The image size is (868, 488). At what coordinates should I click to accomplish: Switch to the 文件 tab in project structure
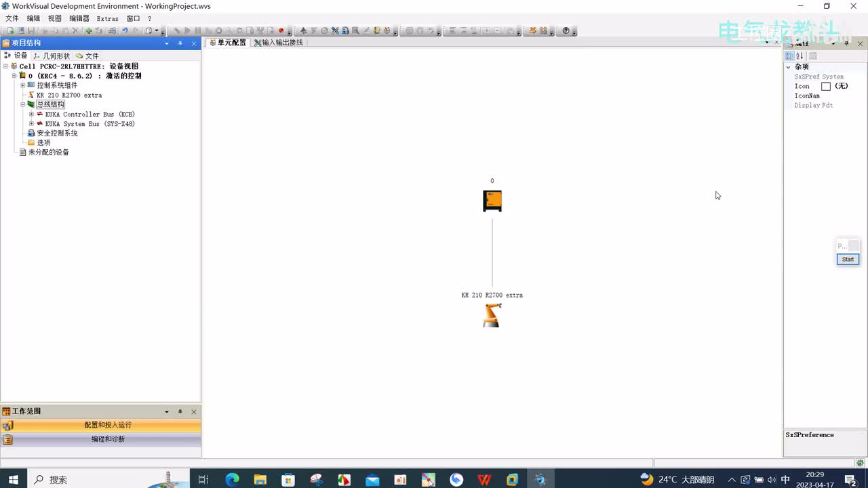click(87, 56)
